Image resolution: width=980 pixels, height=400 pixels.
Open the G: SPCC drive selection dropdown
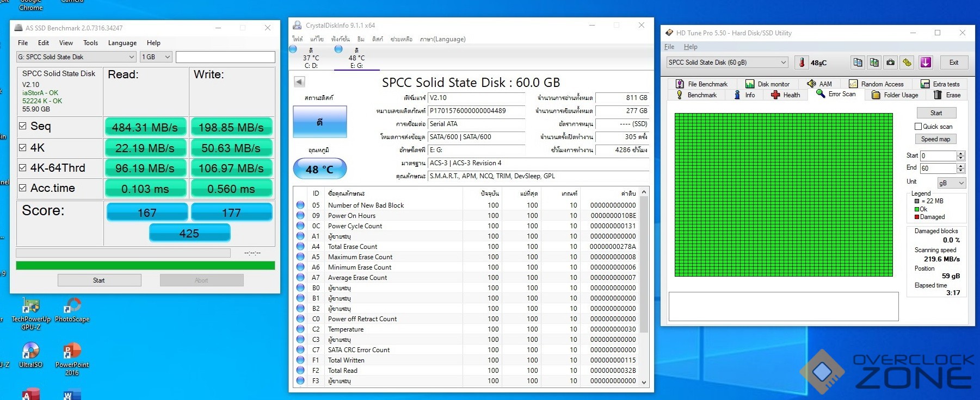pos(76,57)
